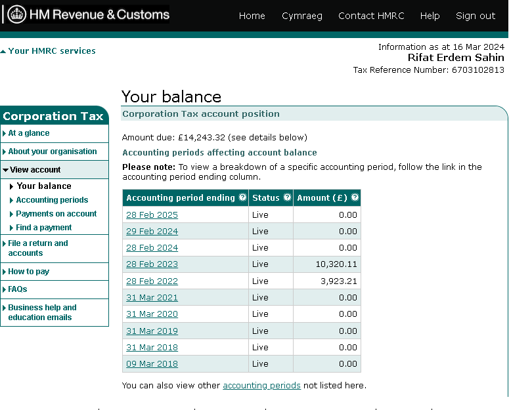Open accounting period 31 Mar 2020
Screen dimensions: 532x410
coord(152,314)
